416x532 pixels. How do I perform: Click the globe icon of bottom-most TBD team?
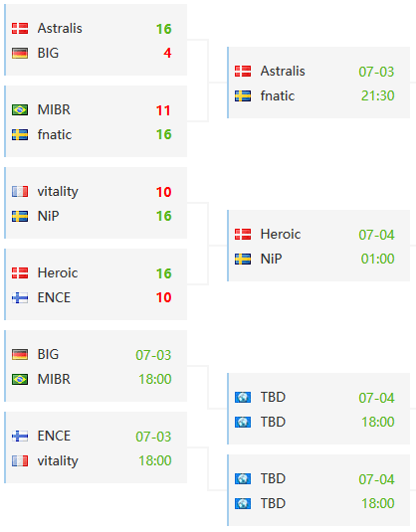(x=243, y=503)
